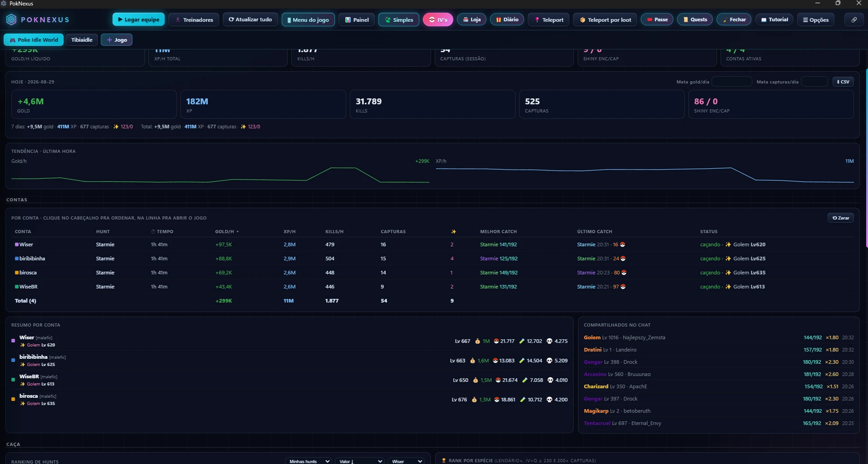Open the Opções menu
Viewport: 868px width, 464px height.
816,20
